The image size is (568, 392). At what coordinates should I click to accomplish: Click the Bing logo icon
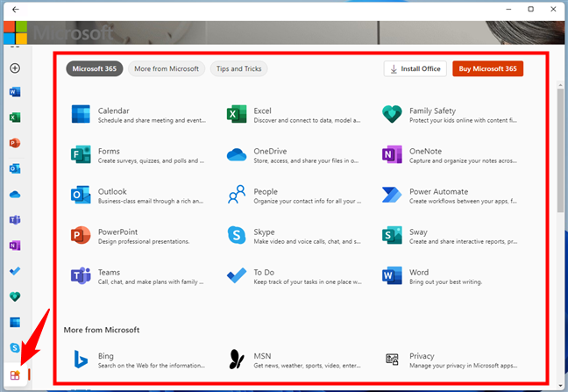pos(81,360)
